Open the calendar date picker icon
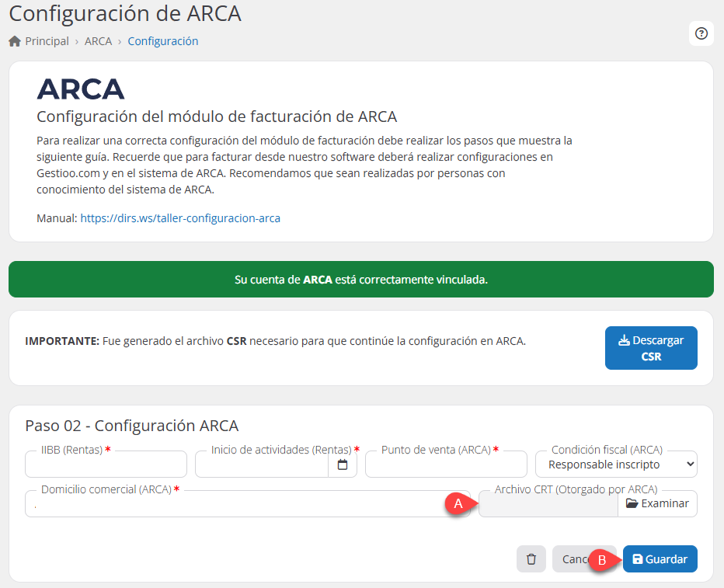The image size is (724, 588). (343, 464)
